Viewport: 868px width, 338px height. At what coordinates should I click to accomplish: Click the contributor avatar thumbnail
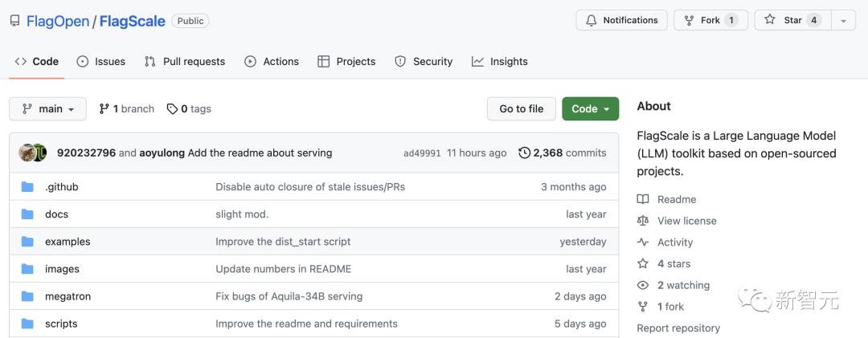[x=33, y=153]
